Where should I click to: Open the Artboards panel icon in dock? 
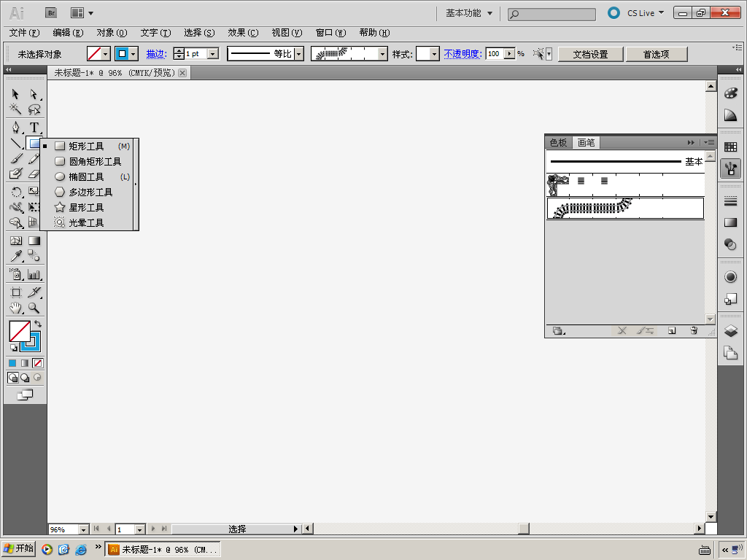730,353
